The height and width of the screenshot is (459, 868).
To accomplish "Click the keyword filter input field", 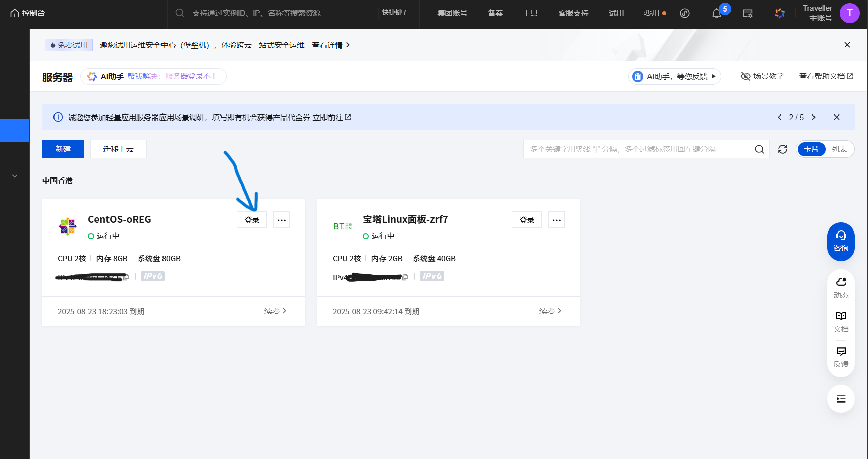I will coord(636,149).
